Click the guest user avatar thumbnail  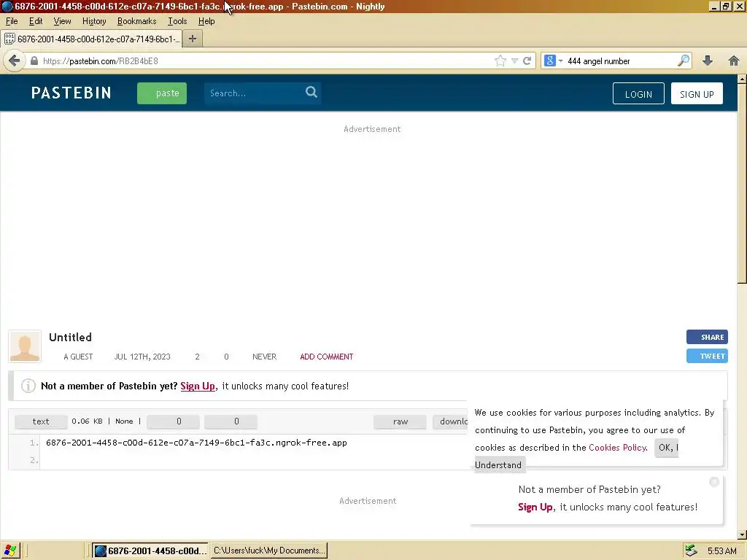tap(25, 346)
